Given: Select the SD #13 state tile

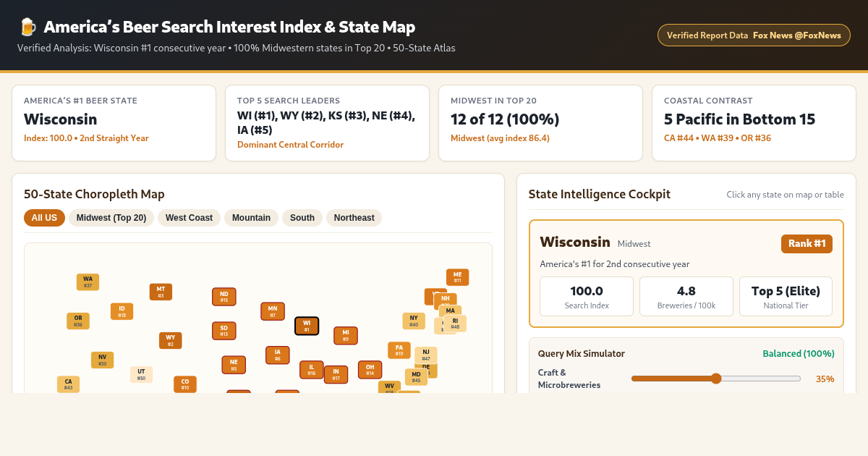Looking at the screenshot, I should coord(224,331).
